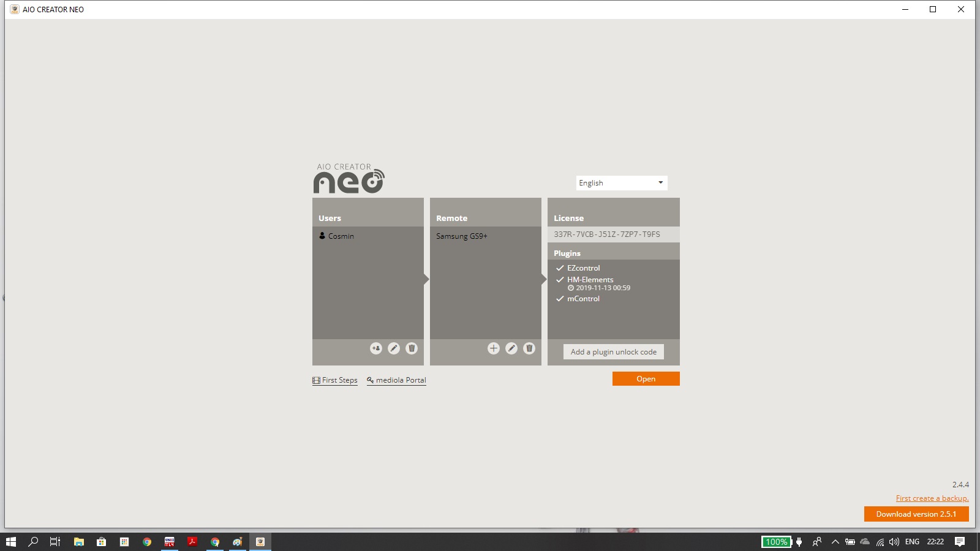Open File Explorer from the taskbar

coord(79,542)
